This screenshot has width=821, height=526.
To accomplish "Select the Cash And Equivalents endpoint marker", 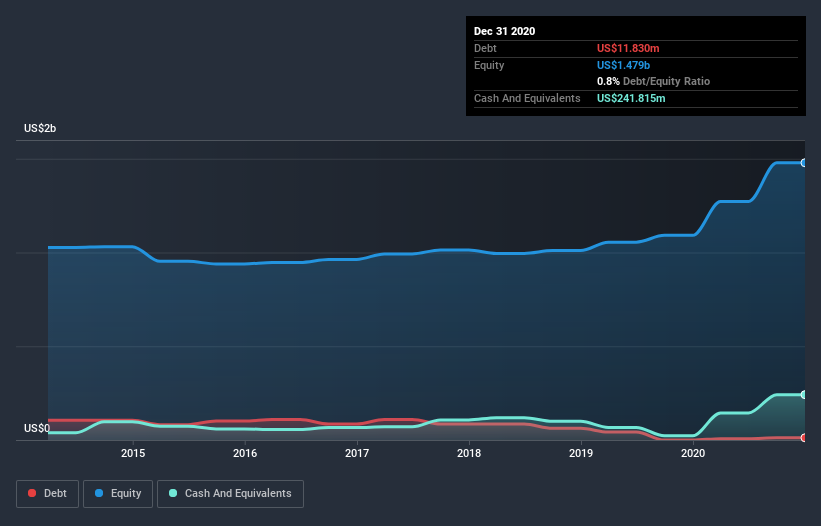I will tap(804, 395).
